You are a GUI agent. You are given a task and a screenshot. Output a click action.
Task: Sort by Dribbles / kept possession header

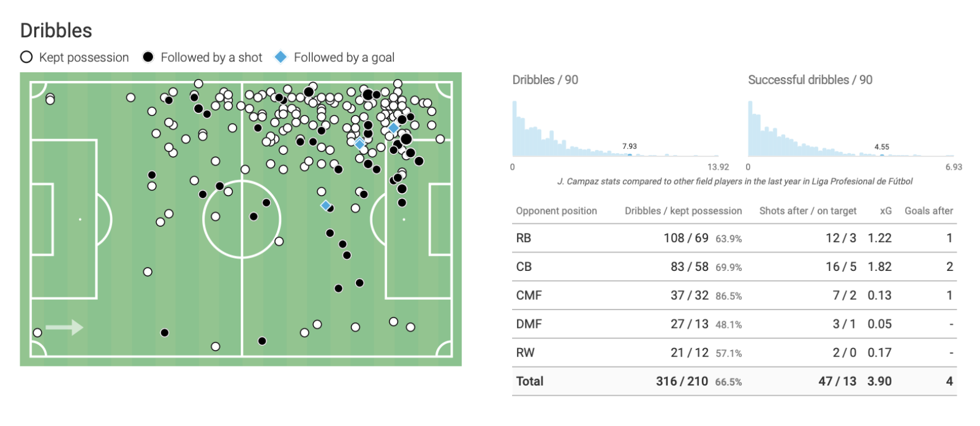[683, 211]
